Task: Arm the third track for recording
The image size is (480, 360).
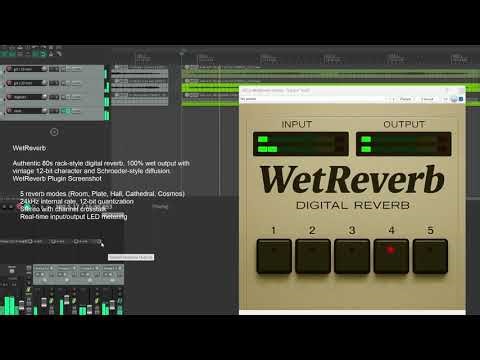Action: click(9, 97)
